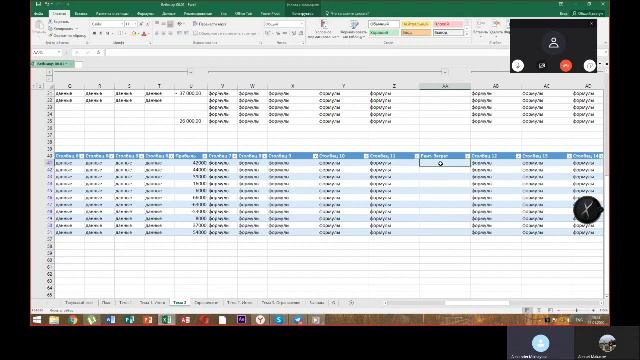Collapse column group ending at column U
Viewport: 640px width, 360px height.
[x=190, y=72]
